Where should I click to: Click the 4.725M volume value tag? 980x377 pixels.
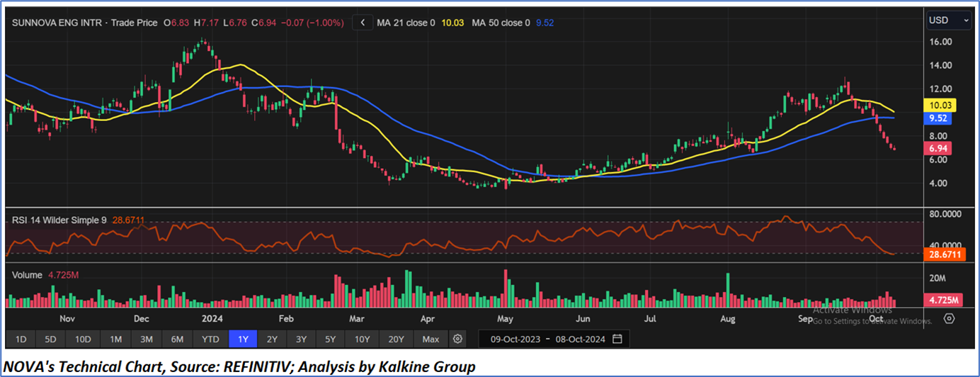pyautogui.click(x=944, y=299)
